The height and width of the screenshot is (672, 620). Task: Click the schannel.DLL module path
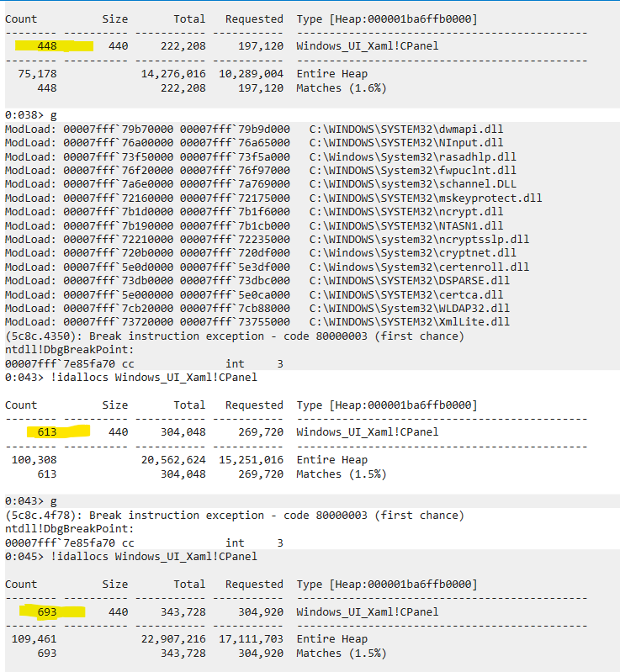point(412,184)
